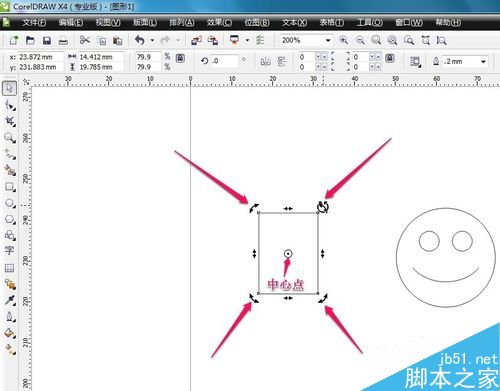This screenshot has height=391, width=500.
Task: Click the Export icon
Action: coord(213,40)
